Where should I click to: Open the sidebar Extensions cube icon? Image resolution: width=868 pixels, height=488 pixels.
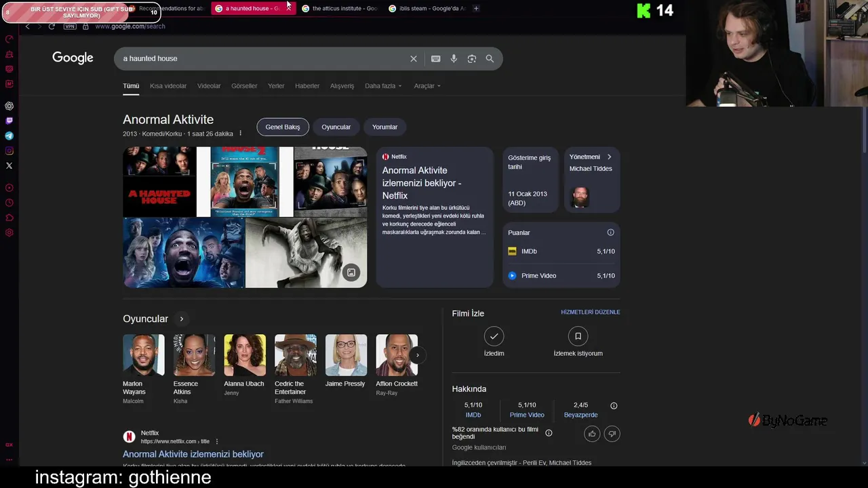pos(9,218)
